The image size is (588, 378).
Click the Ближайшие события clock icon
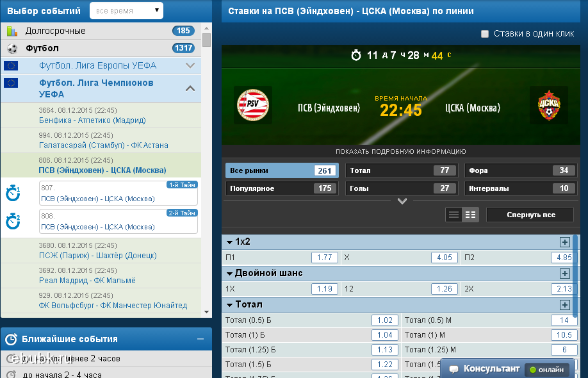pyautogui.click(x=12, y=339)
